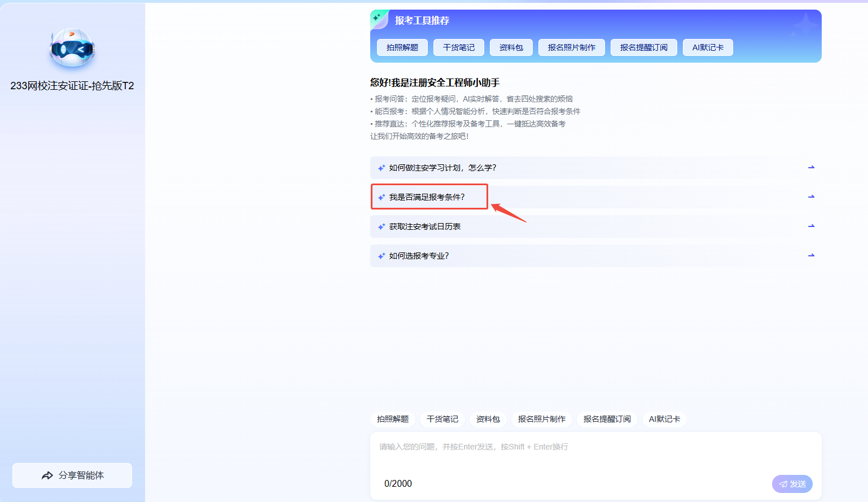The width and height of the screenshot is (868, 502).
Task: Click arrow icon beside 如何做注安学习计划 suggestion
Action: click(x=811, y=168)
